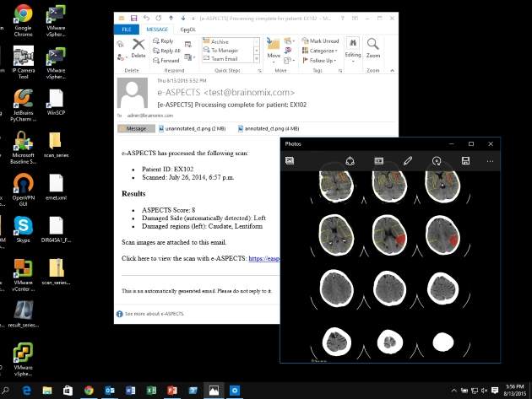This screenshot has width=532, height=399.
Task: Click the Edit pencil icon in Photos
Action: tap(408, 160)
